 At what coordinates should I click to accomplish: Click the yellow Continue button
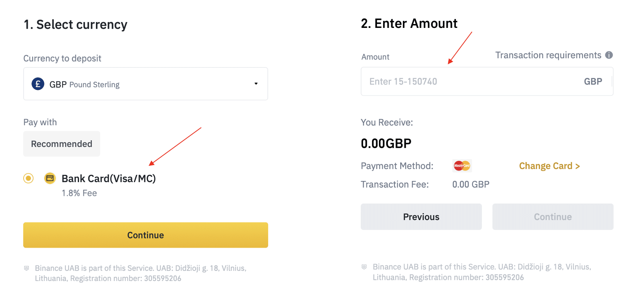[x=146, y=235]
